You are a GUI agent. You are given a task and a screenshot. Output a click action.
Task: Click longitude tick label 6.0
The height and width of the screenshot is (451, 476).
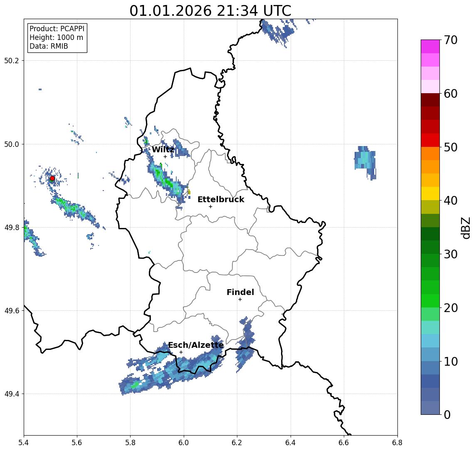(x=184, y=443)
